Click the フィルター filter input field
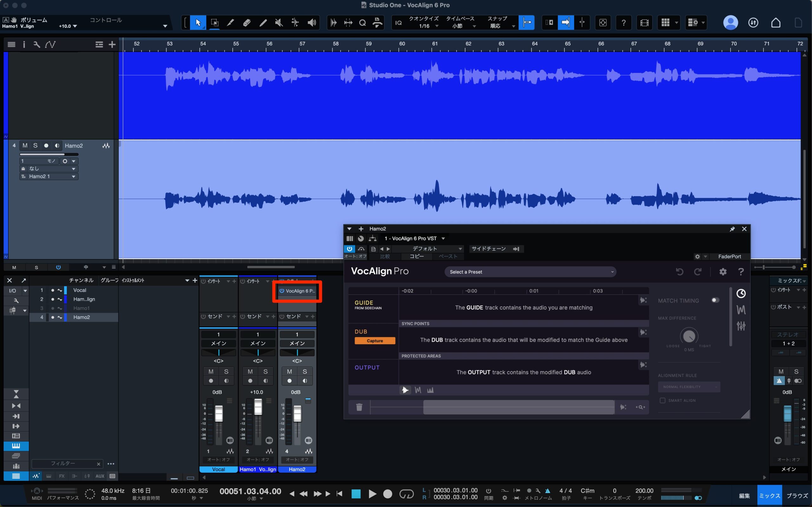The height and width of the screenshot is (507, 812). pos(67,464)
